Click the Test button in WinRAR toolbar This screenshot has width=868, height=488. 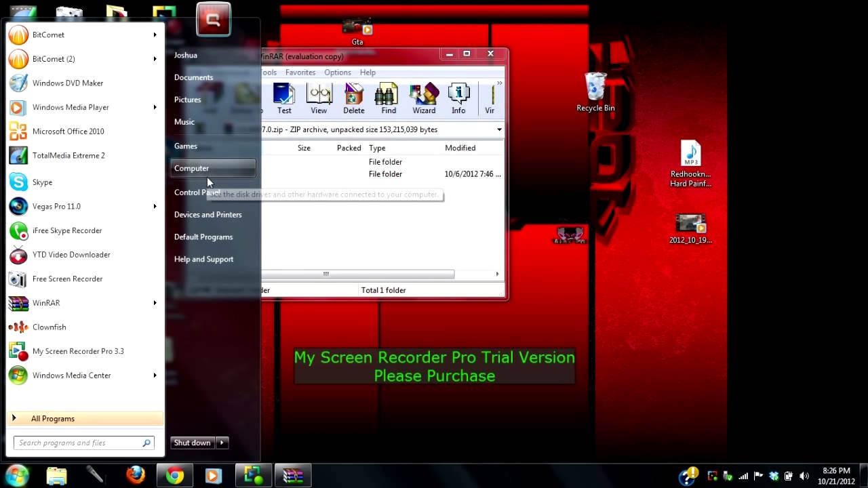pos(284,98)
